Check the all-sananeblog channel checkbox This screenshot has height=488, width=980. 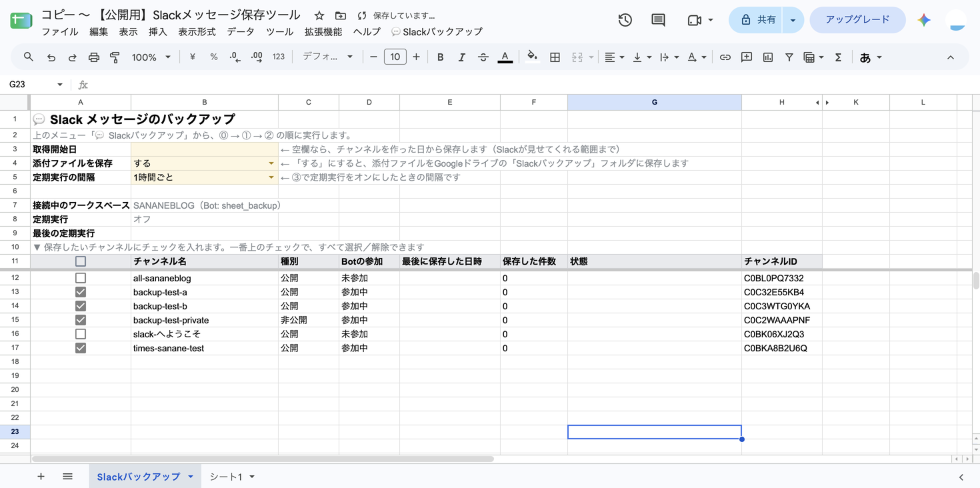click(x=81, y=278)
